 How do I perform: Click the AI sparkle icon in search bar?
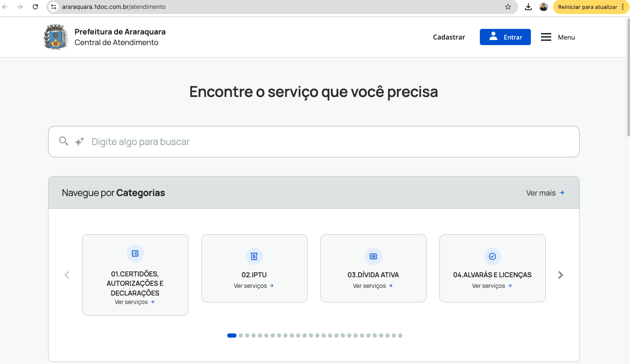point(80,142)
